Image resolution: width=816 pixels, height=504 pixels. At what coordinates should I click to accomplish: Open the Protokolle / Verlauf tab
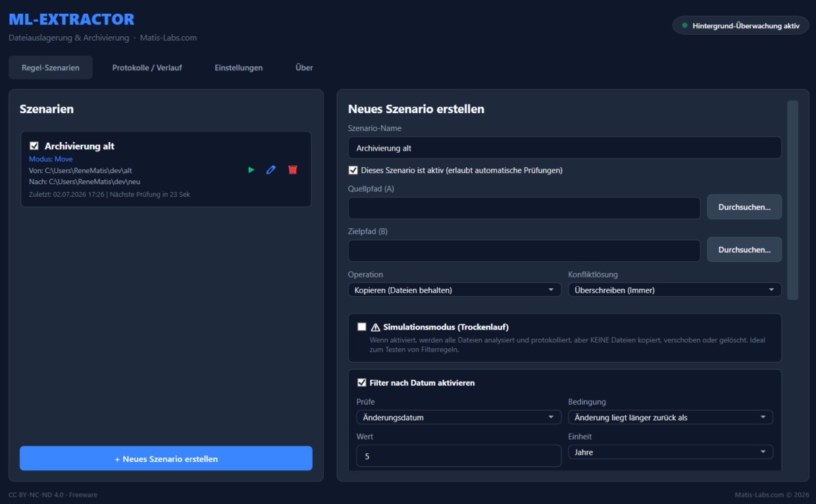(147, 68)
